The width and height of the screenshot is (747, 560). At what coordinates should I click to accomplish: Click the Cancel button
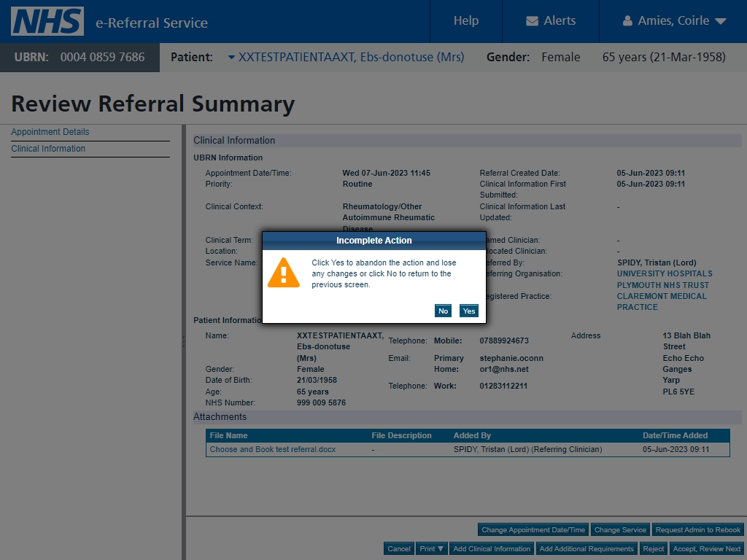[399, 548]
